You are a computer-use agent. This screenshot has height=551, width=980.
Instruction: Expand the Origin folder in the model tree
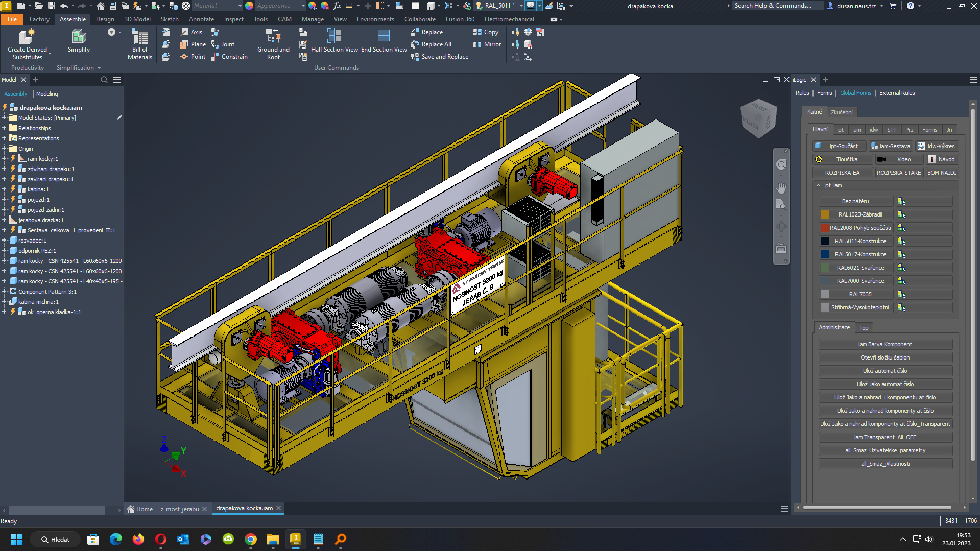click(x=4, y=148)
